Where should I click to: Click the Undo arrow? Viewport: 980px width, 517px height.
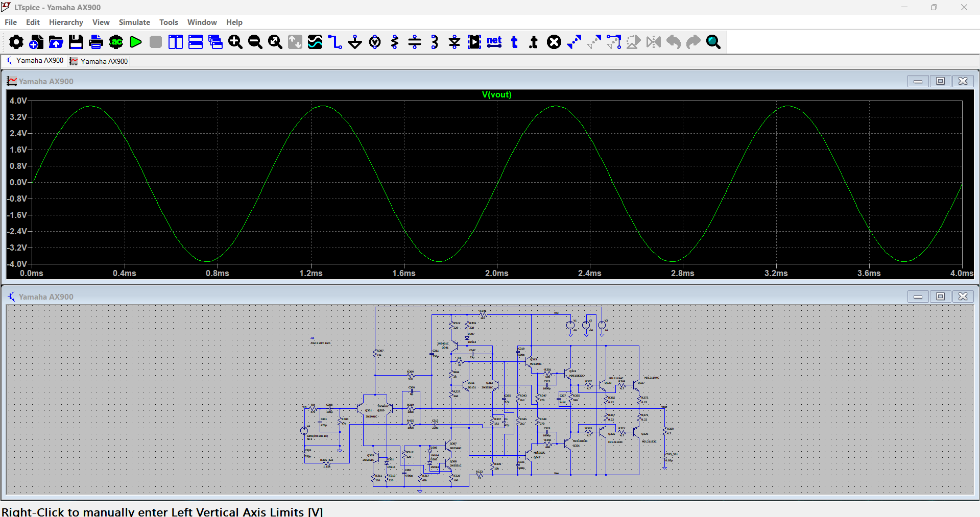(x=674, y=42)
